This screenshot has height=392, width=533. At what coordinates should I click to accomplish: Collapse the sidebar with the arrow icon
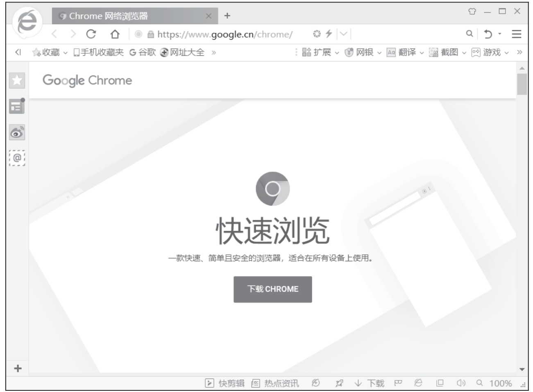click(18, 52)
